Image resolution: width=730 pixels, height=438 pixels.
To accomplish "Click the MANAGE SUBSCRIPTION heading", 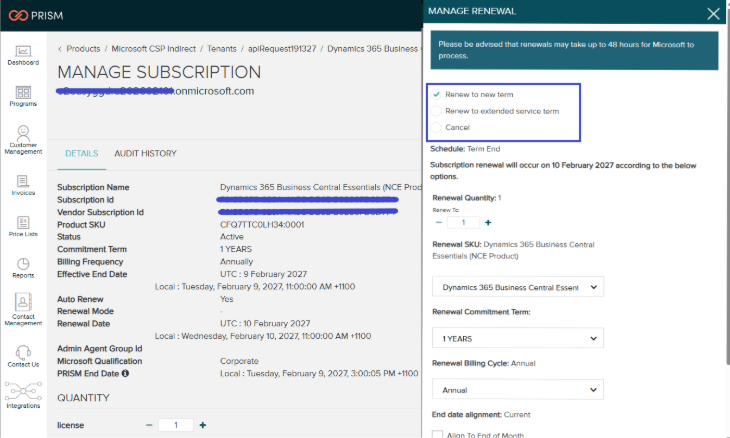I will pos(159,72).
